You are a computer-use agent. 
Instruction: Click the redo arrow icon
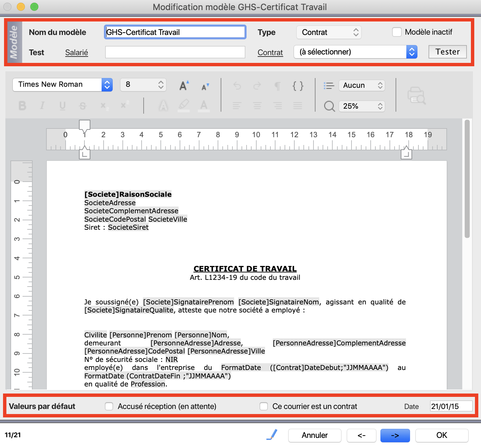point(257,86)
